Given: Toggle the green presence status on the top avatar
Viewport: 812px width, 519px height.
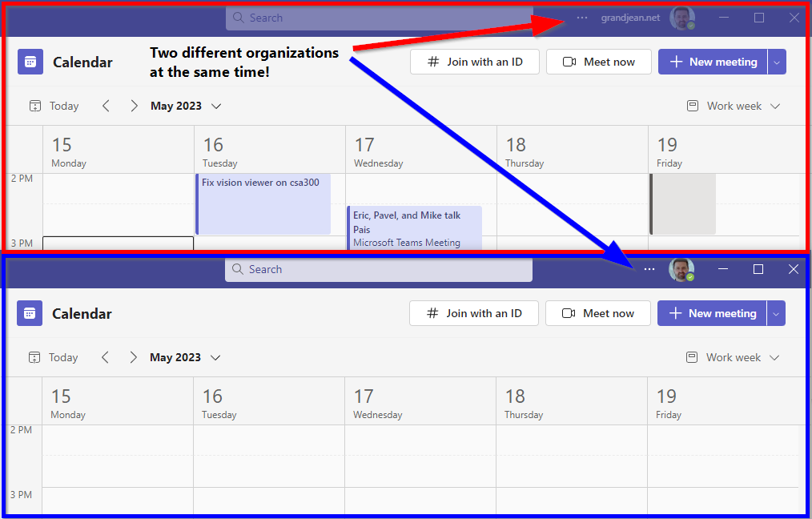Looking at the screenshot, I should coord(689,23).
